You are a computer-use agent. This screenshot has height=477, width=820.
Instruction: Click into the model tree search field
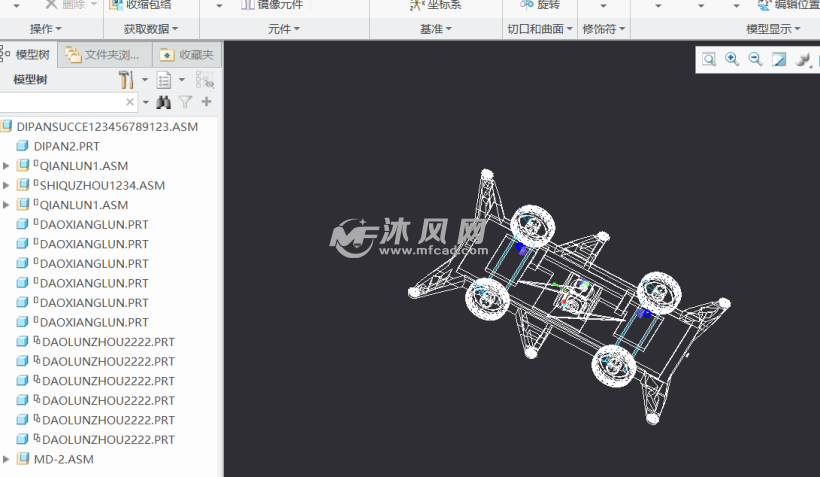(62, 102)
